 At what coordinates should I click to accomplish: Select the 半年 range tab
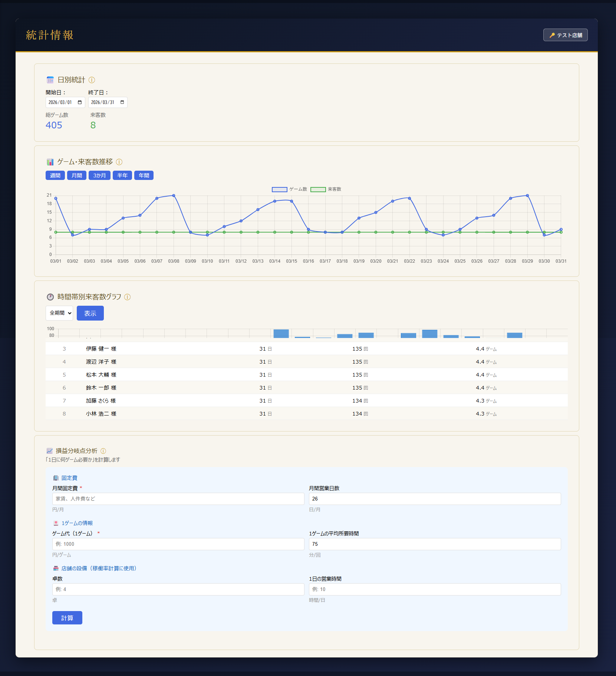pyautogui.click(x=122, y=175)
